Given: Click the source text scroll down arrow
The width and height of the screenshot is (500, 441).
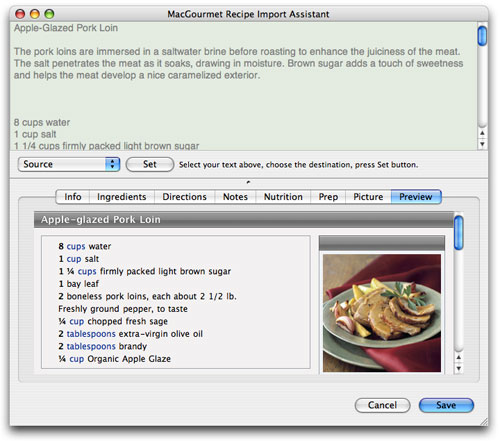Looking at the screenshot, I should click(482, 144).
